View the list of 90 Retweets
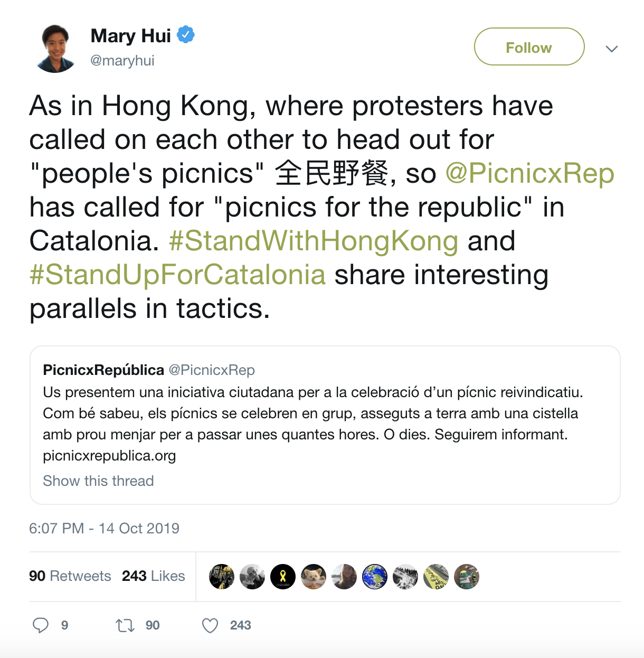Viewport: 644px width, 658px height. [70, 576]
